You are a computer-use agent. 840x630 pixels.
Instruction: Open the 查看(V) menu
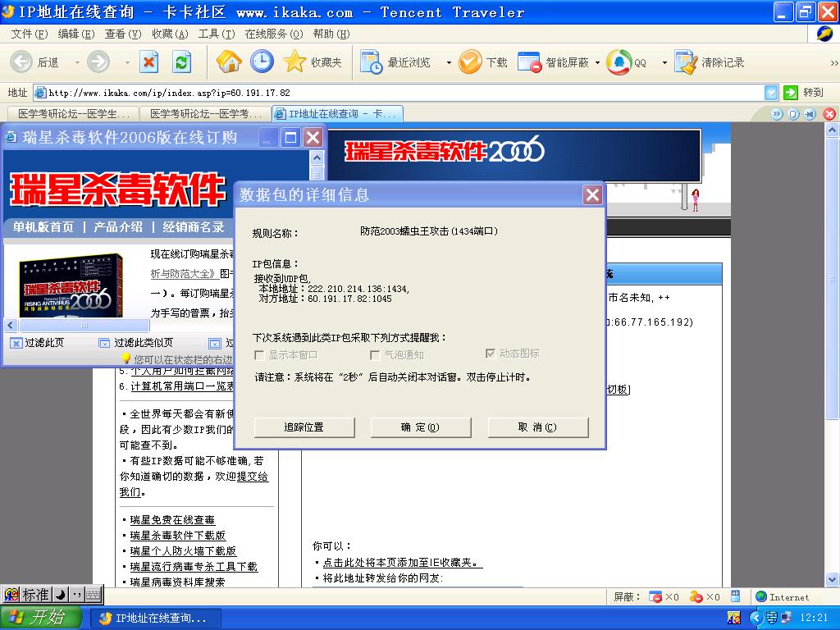pyautogui.click(x=123, y=34)
